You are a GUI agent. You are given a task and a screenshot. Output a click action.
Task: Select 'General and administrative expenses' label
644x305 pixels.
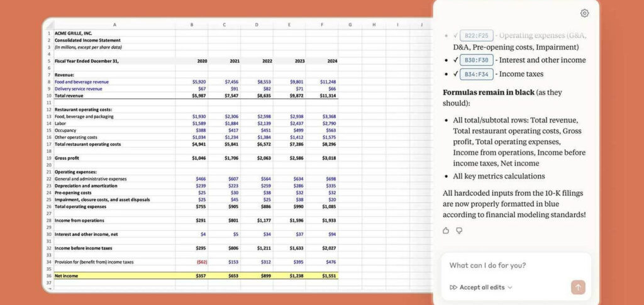[91, 179]
